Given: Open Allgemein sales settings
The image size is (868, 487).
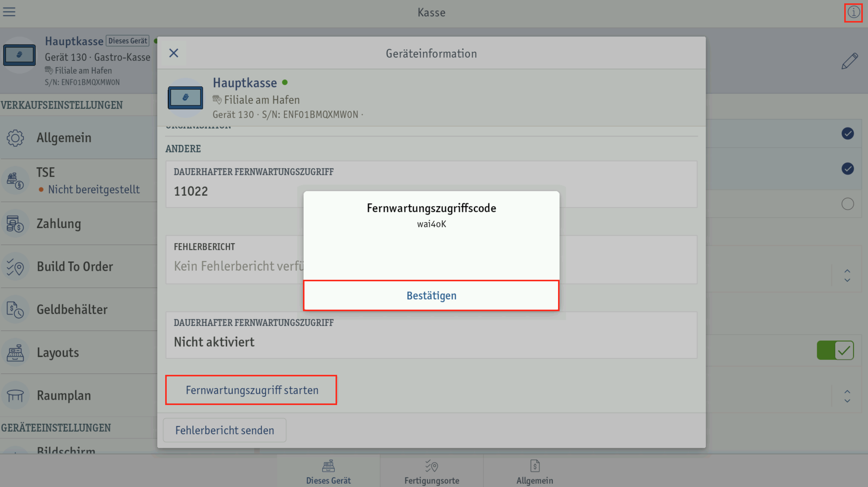Looking at the screenshot, I should coord(79,138).
